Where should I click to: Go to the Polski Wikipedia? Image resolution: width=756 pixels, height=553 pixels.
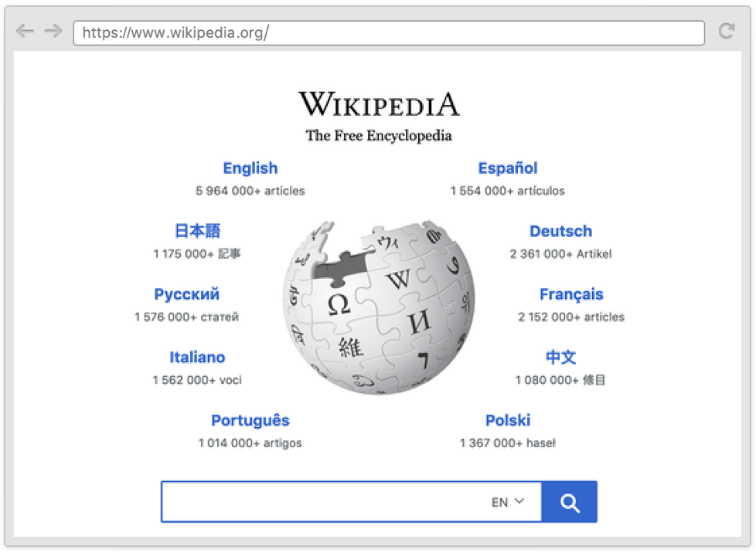pos(507,421)
